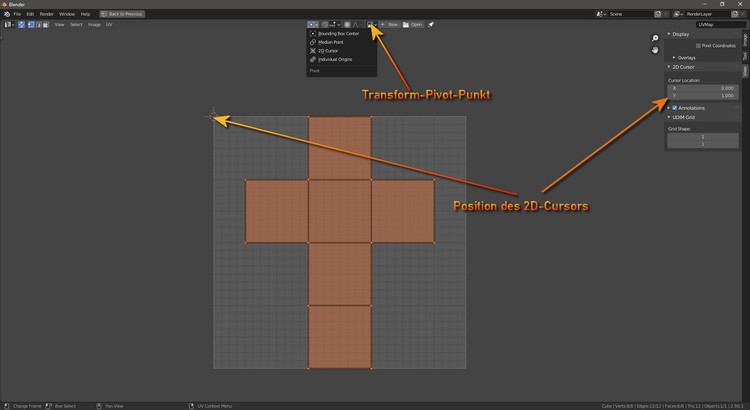Open the UV menu in editor header
Image resolution: width=750 pixels, height=410 pixels.
pyautogui.click(x=109, y=24)
